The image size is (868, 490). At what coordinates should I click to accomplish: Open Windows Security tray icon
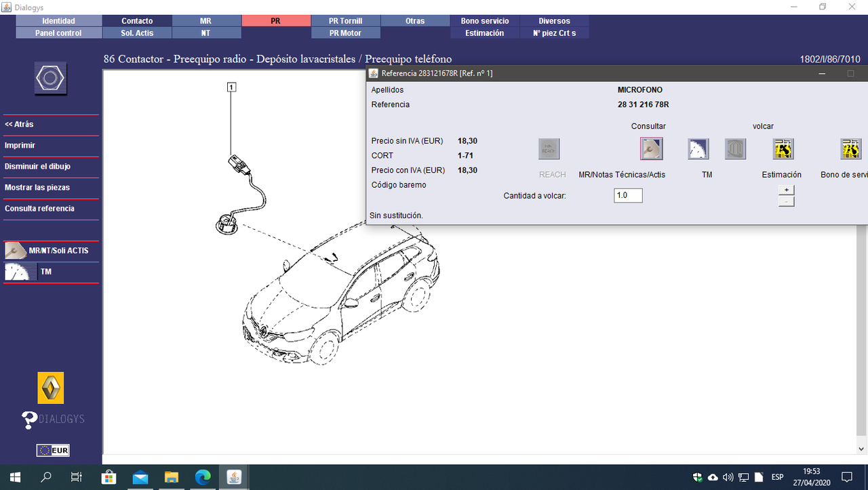click(x=698, y=477)
